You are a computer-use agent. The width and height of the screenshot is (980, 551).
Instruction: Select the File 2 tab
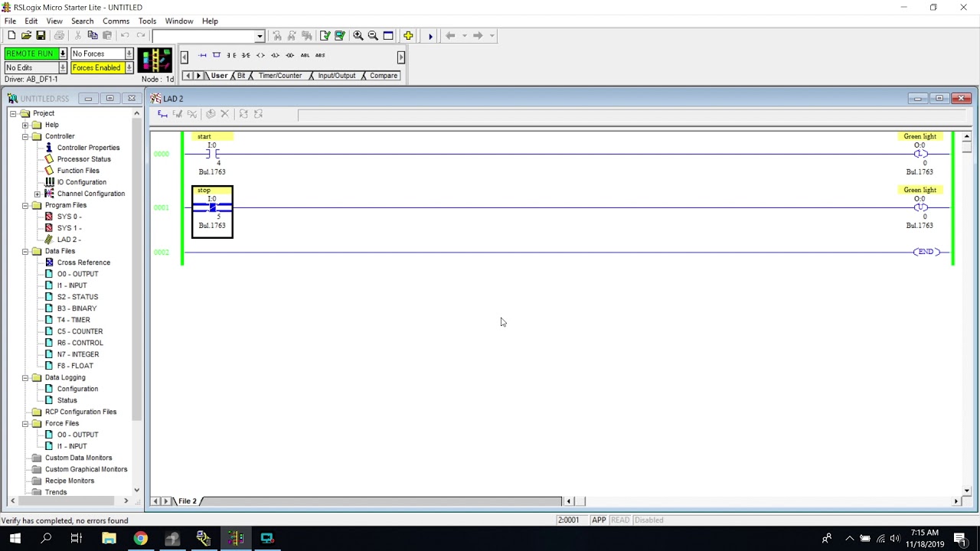pos(188,501)
